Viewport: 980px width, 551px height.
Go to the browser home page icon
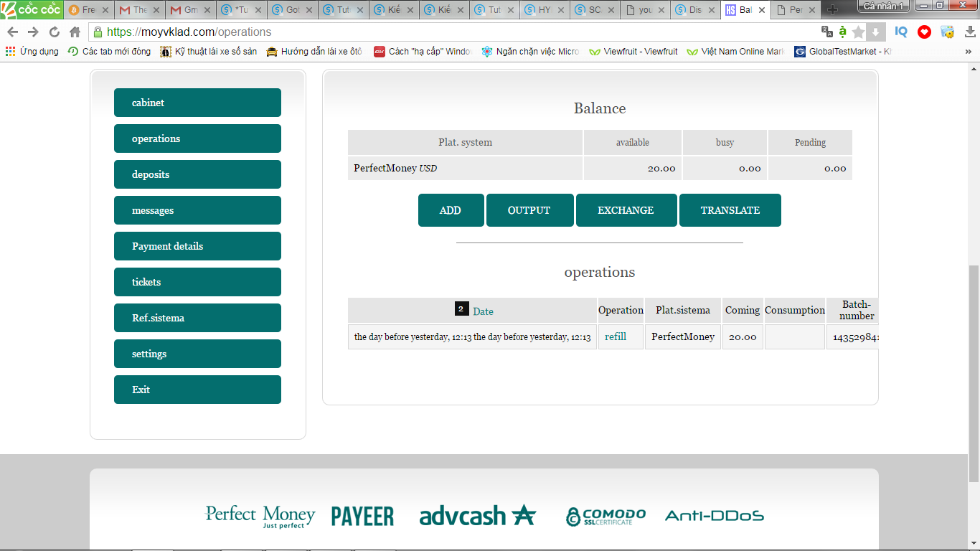[75, 32]
